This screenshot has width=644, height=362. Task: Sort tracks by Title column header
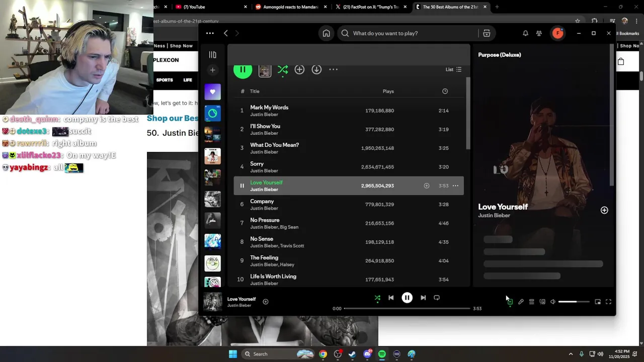pos(255,91)
